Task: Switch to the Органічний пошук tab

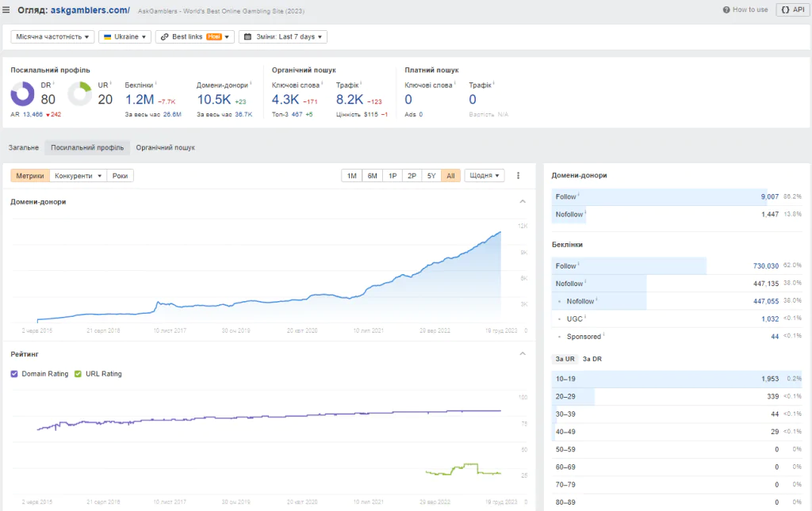Action: tap(165, 147)
